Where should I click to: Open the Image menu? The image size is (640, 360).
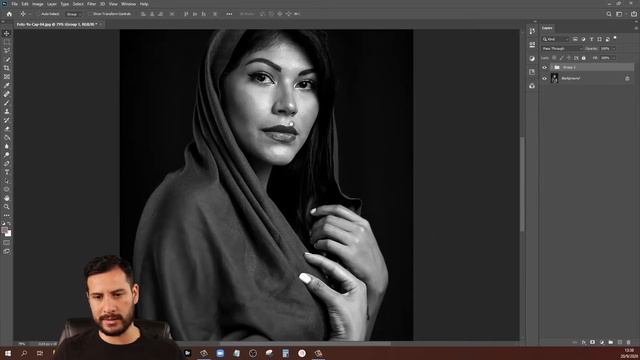click(38, 4)
